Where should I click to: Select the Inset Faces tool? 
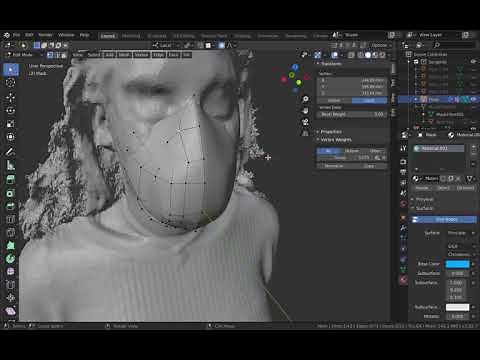(11, 193)
